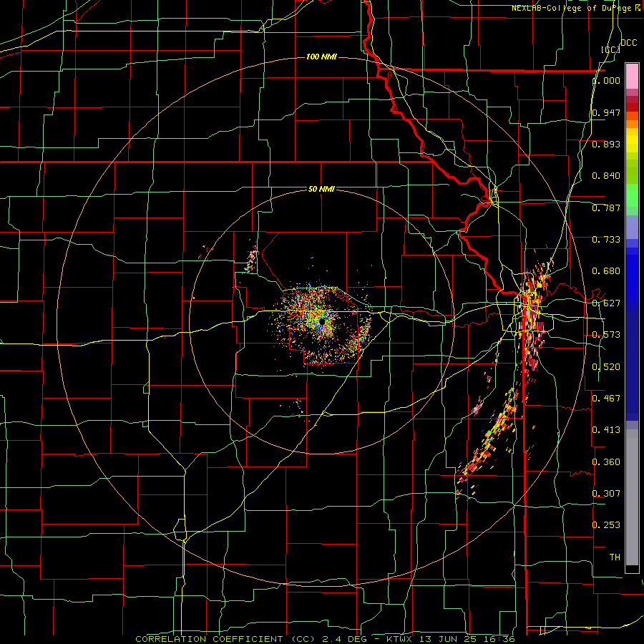The width and height of the screenshot is (644, 644).
Task: Click the 0.733 scale value
Action: pos(606,240)
